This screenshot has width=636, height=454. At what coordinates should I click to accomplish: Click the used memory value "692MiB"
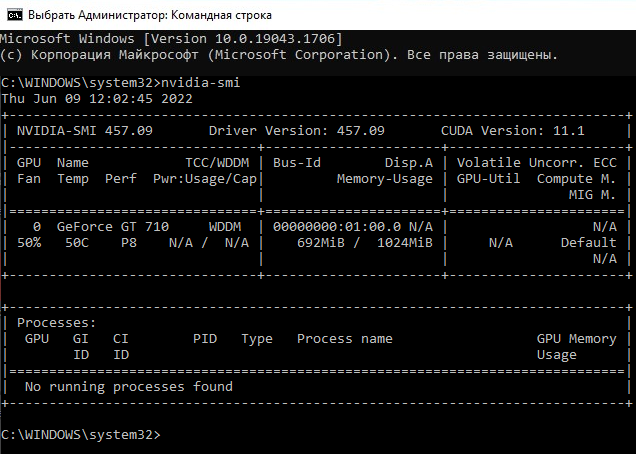click(x=321, y=243)
